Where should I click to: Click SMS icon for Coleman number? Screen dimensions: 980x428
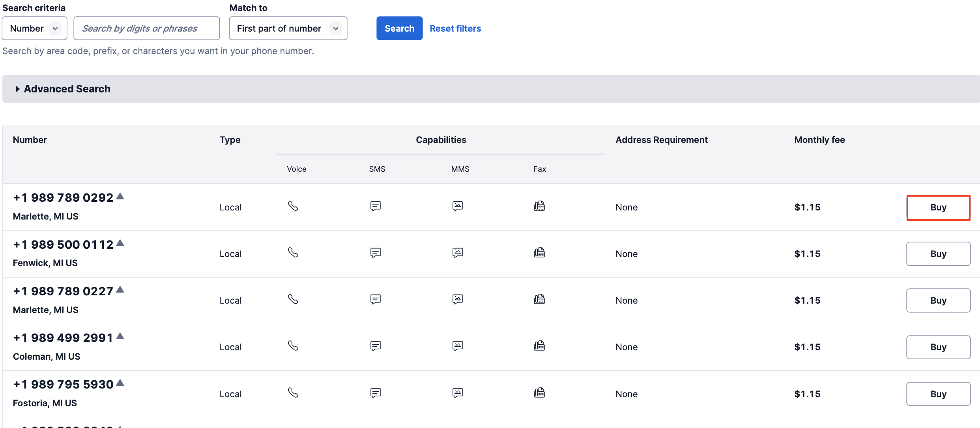[x=375, y=346]
